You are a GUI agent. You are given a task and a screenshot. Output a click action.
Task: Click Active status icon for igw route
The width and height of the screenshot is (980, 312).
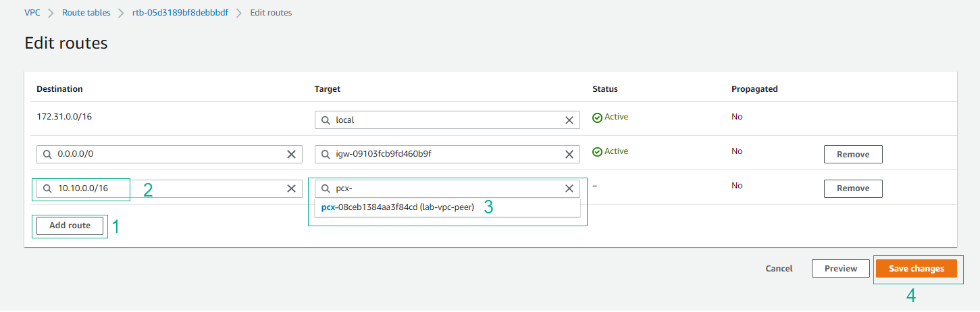tap(597, 152)
